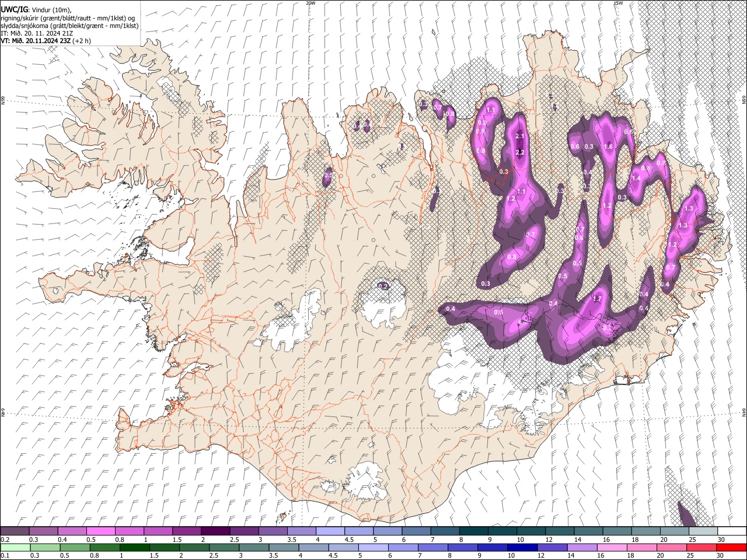Viewport: 747px width, 560px height.
Task: Select the 'Vindur (10m)' heading text
Action: [51, 9]
